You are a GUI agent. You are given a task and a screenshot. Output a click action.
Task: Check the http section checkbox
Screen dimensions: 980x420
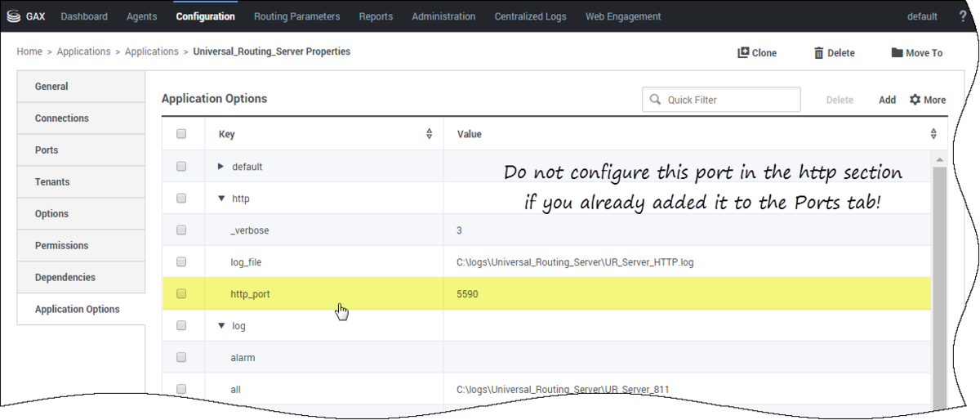[181, 198]
